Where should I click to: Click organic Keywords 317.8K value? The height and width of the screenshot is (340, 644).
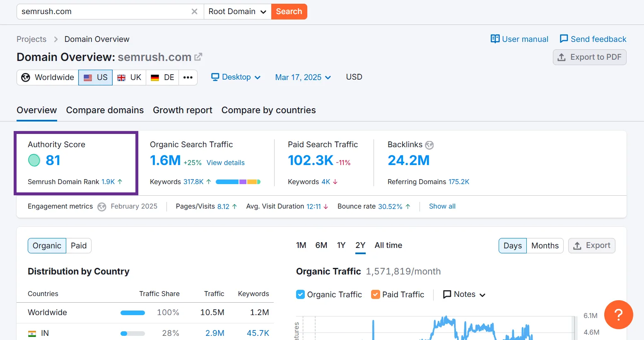(193, 182)
